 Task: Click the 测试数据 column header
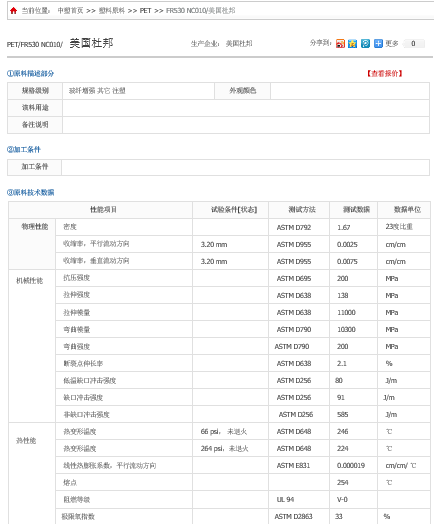coord(353,210)
